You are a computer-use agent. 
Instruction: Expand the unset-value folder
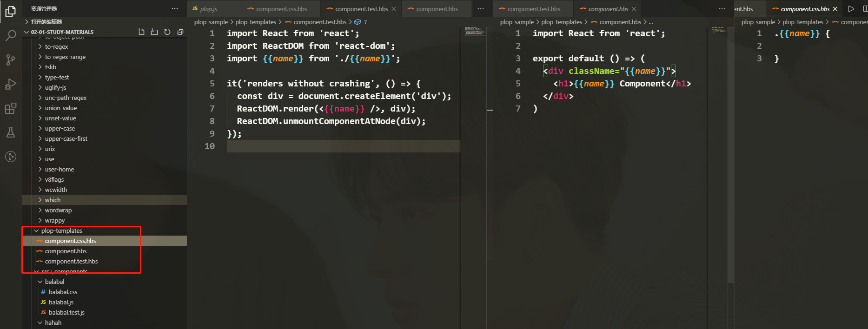[x=104, y=118]
